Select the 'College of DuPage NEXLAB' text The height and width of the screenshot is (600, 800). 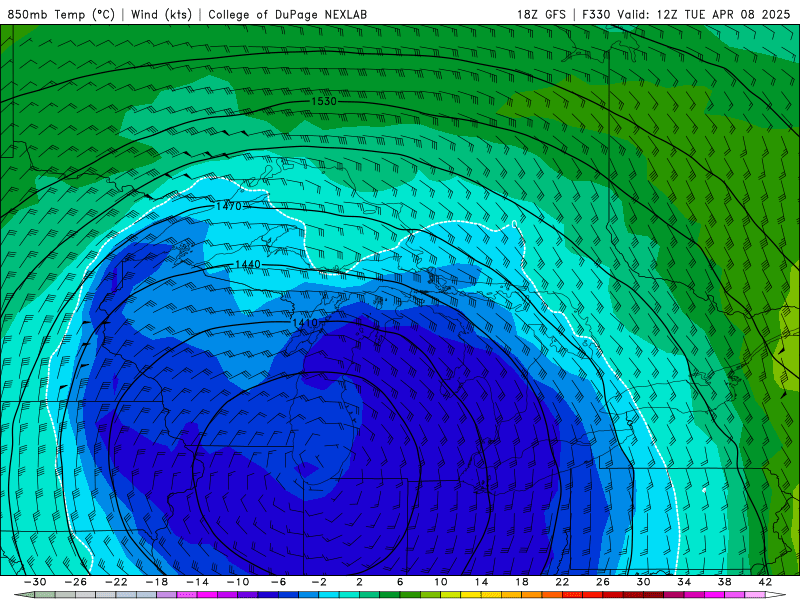(x=287, y=14)
